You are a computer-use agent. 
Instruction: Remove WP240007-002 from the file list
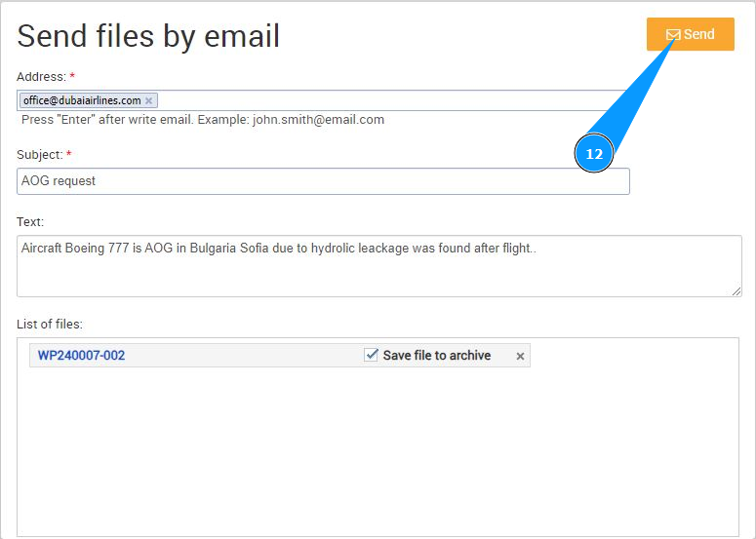pyautogui.click(x=520, y=357)
